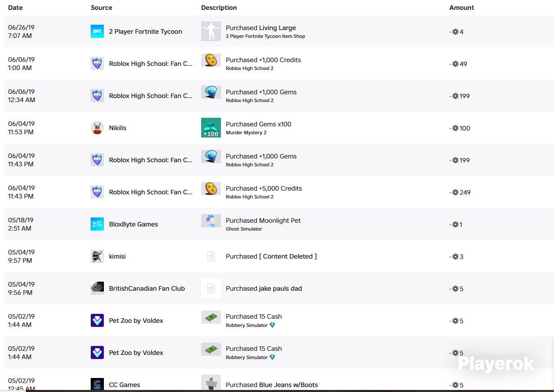Image resolution: width=554 pixels, height=392 pixels.
Task: Click the gem thumbnail in the 12:34 AM row
Action: coord(211,92)
